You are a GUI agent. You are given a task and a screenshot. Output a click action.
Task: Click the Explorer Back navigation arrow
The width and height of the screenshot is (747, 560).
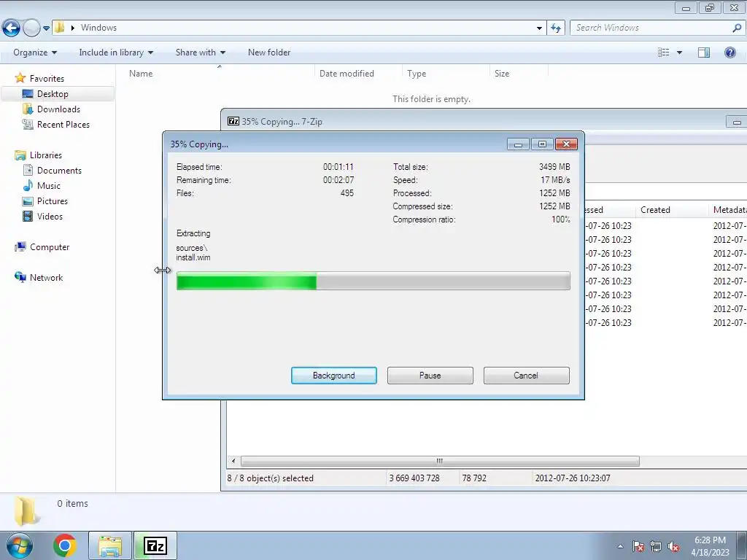[x=12, y=28]
